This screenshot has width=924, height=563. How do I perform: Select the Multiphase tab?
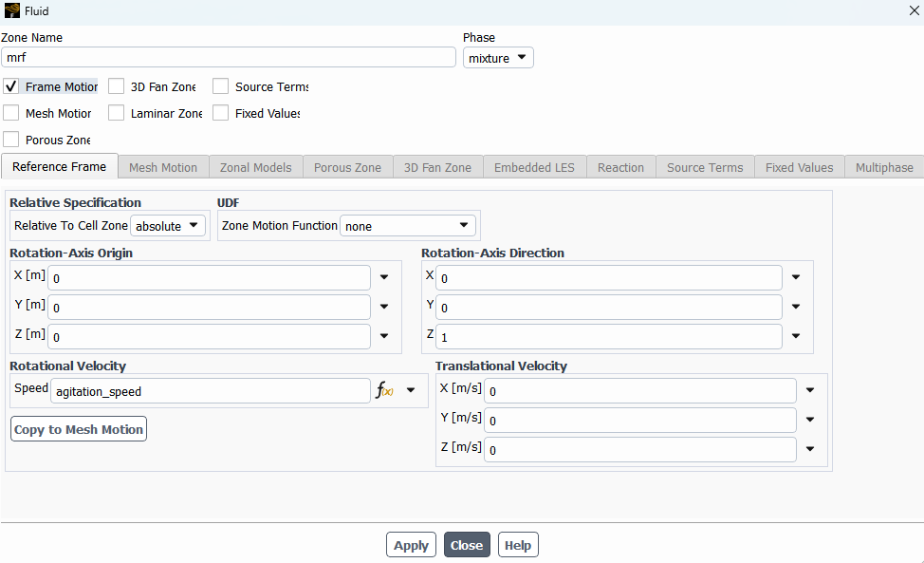tap(884, 167)
